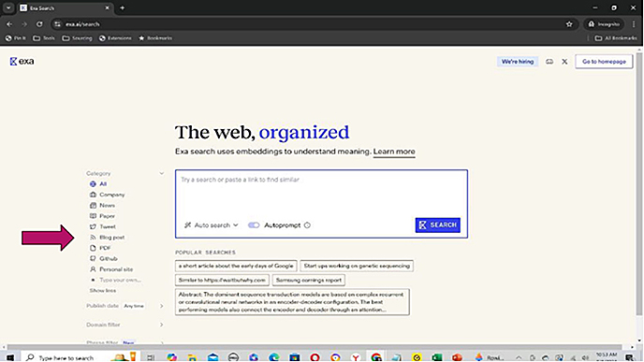Click the blue SEARCH button

pos(438,224)
